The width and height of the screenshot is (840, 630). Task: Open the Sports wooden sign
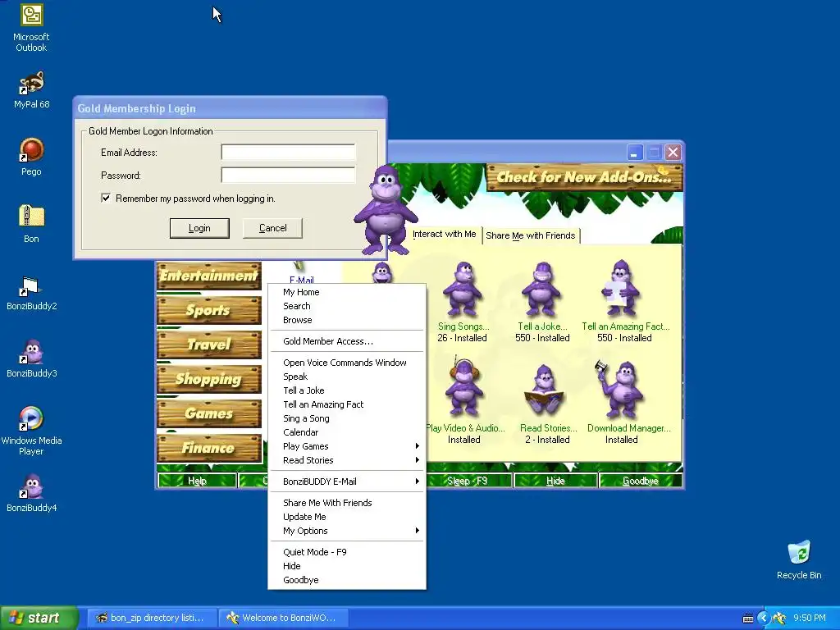click(209, 310)
